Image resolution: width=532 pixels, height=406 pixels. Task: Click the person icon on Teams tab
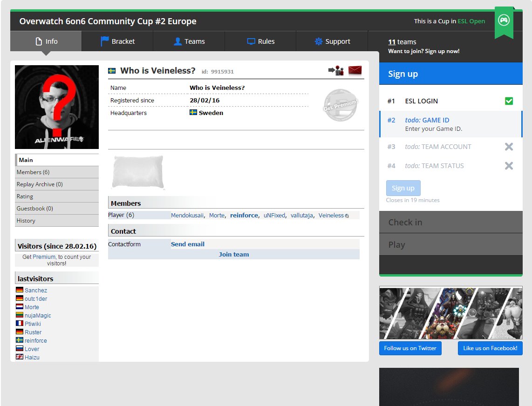tap(177, 41)
